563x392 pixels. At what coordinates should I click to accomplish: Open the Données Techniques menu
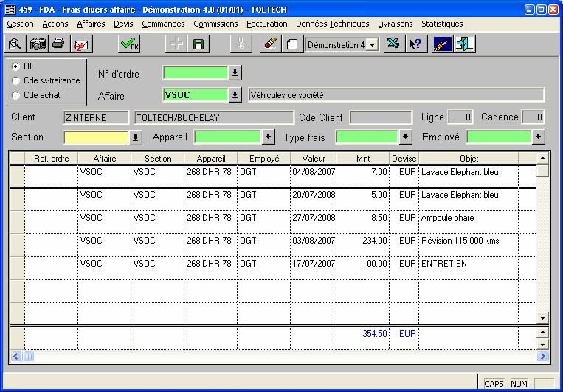[x=333, y=24]
